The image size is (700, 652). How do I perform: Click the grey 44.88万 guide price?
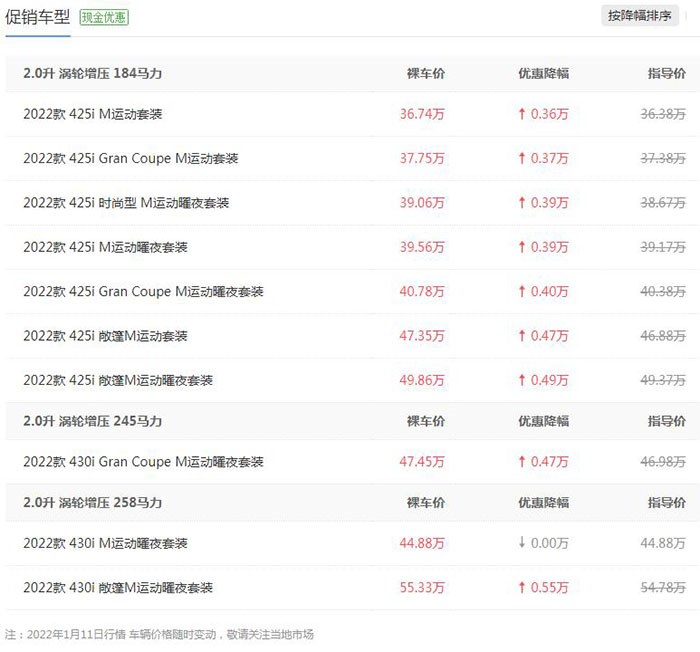663,543
